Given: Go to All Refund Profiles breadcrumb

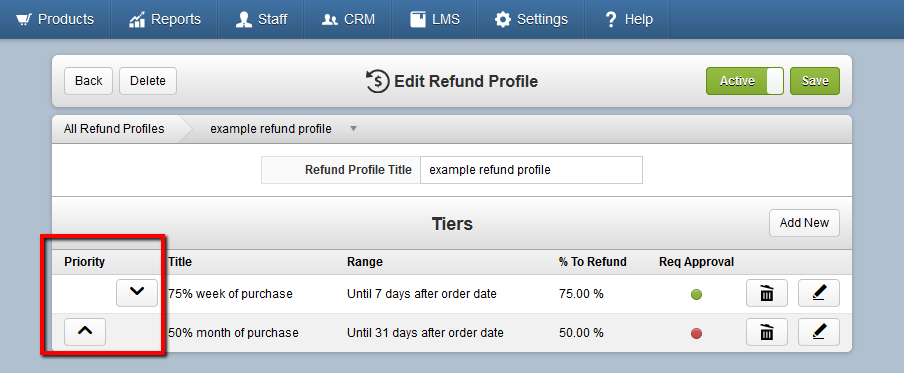Looking at the screenshot, I should (114, 129).
